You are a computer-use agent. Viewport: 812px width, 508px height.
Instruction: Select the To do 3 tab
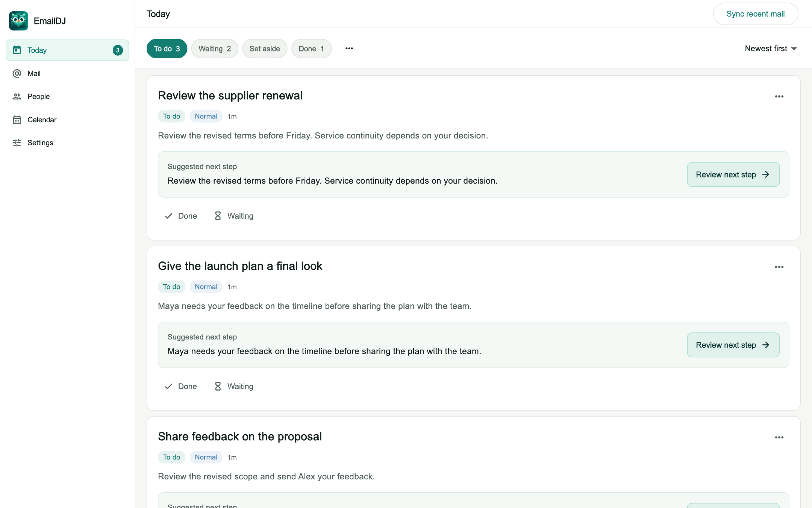click(167, 49)
